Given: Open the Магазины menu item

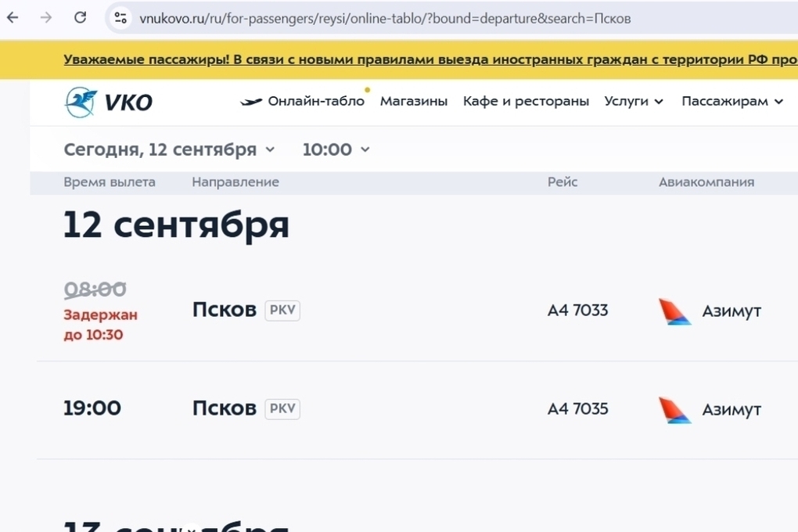Looking at the screenshot, I should pos(414,102).
